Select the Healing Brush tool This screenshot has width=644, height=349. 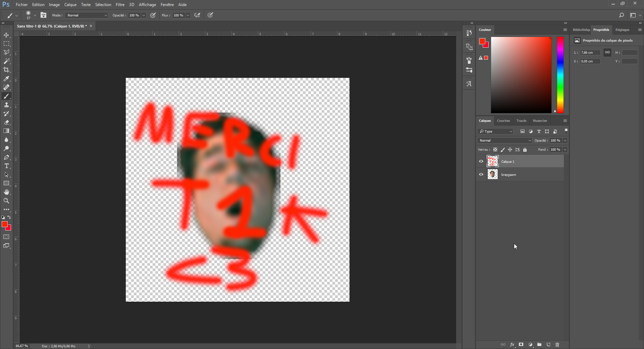coord(6,87)
